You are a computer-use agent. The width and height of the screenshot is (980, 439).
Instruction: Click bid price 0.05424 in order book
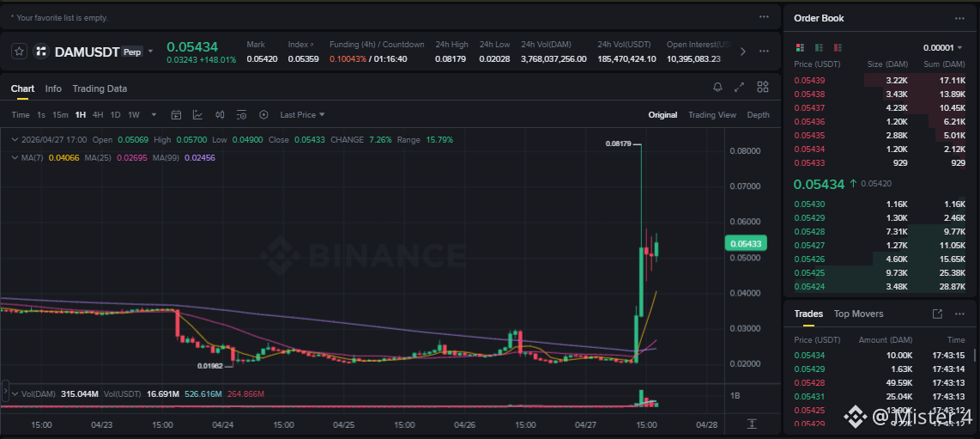click(x=809, y=286)
